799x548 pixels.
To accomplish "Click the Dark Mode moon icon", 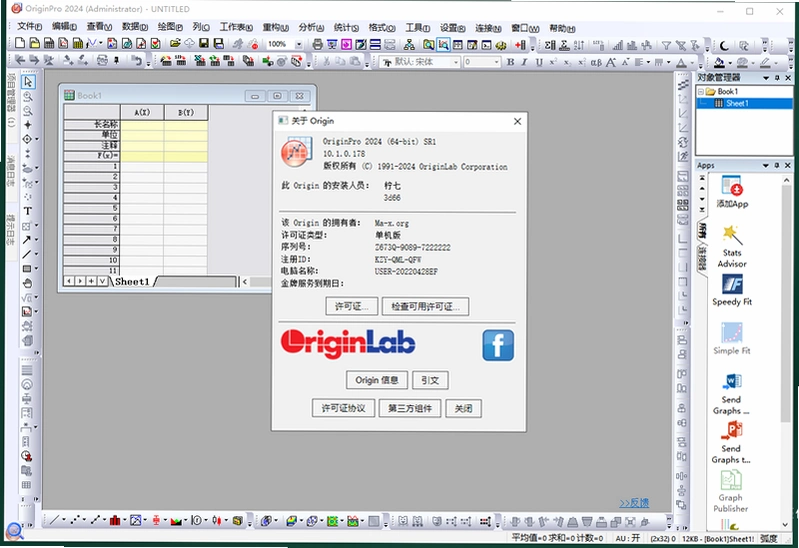I will point(724,46).
